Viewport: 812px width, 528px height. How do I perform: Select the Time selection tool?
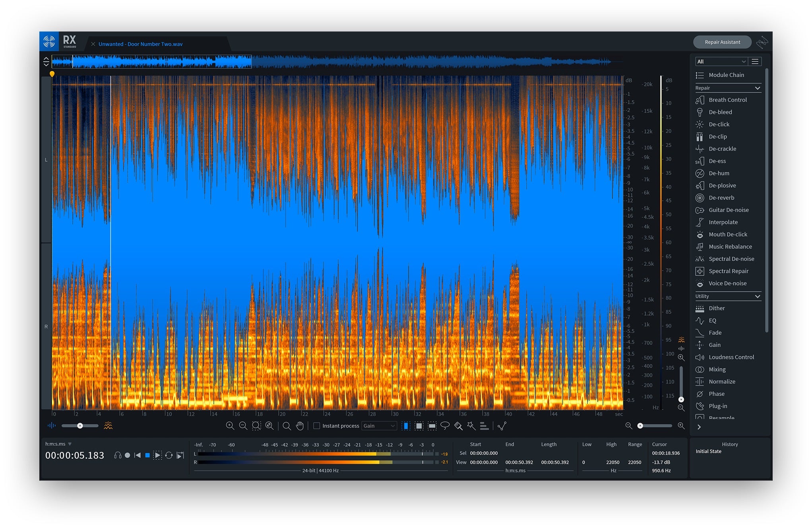click(406, 426)
